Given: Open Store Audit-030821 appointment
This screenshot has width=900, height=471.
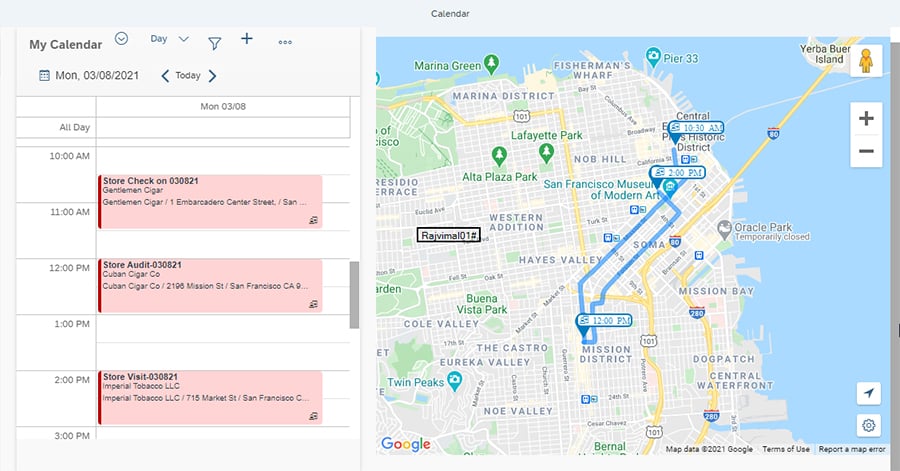Looking at the screenshot, I should point(211,286).
